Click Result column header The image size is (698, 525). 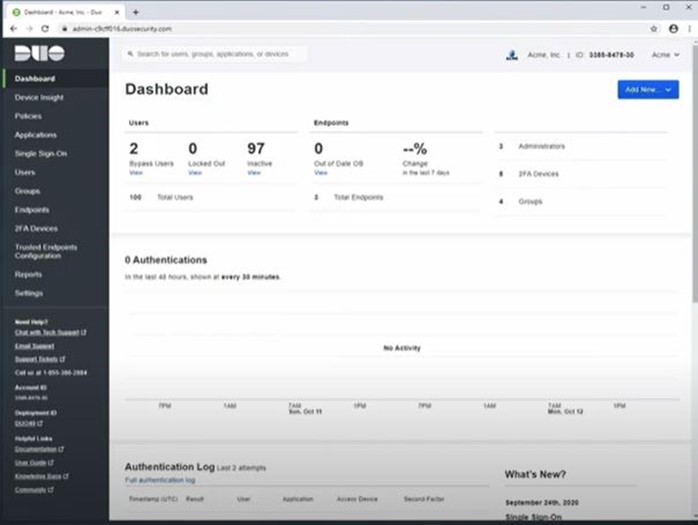click(195, 499)
